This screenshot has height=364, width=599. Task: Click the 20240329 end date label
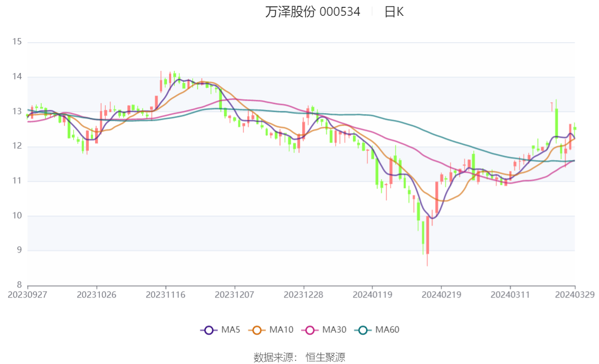point(575,295)
